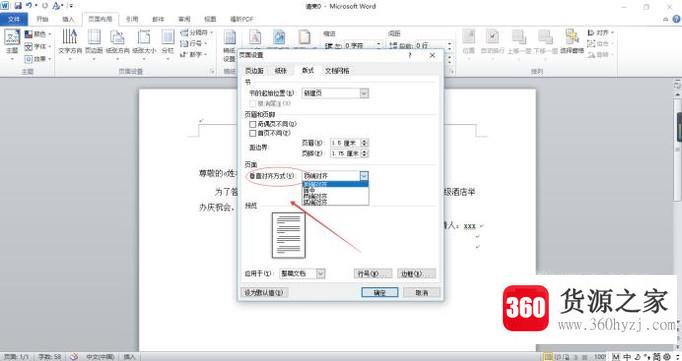Open the 节的起始位置 dropdown
The height and width of the screenshot is (361, 682).
click(x=335, y=93)
